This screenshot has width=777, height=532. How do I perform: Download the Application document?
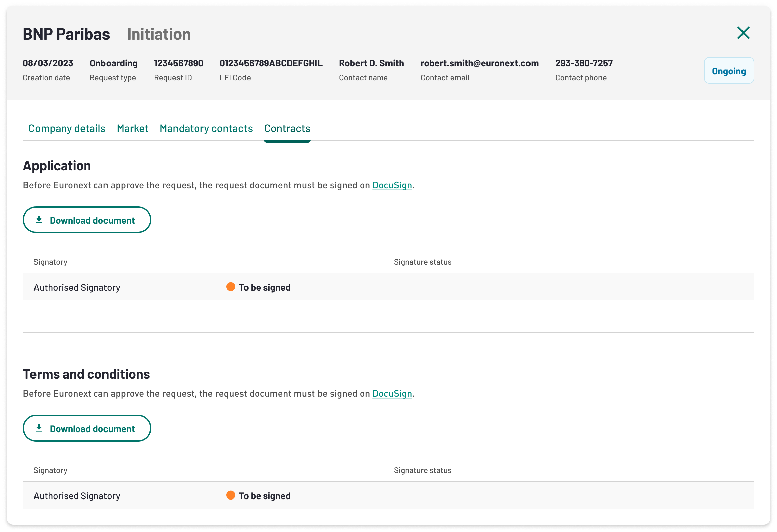[87, 220]
